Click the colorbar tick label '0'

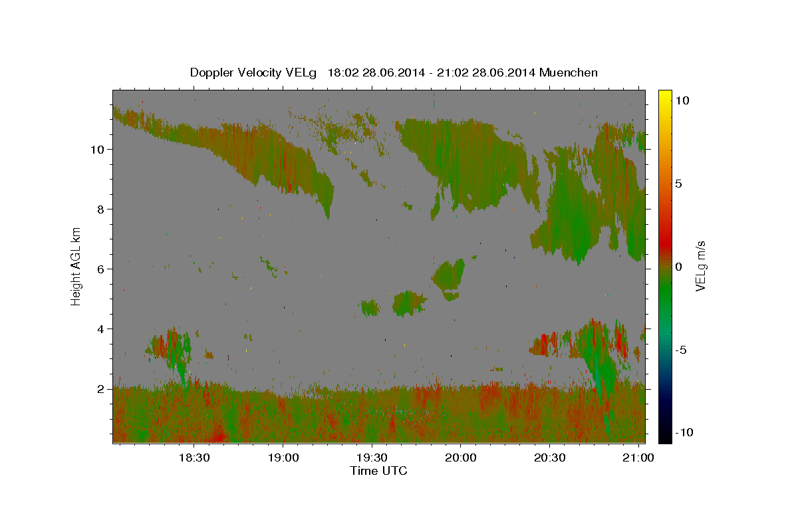pos(679,267)
